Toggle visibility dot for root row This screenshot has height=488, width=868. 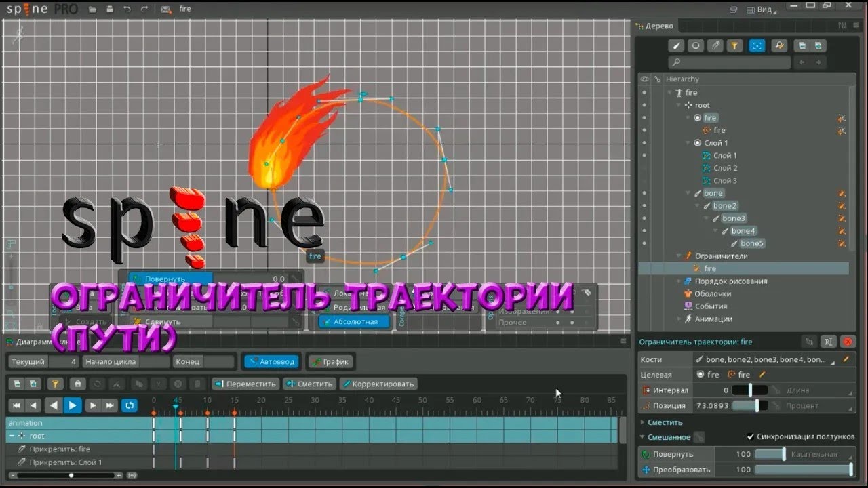tap(644, 105)
